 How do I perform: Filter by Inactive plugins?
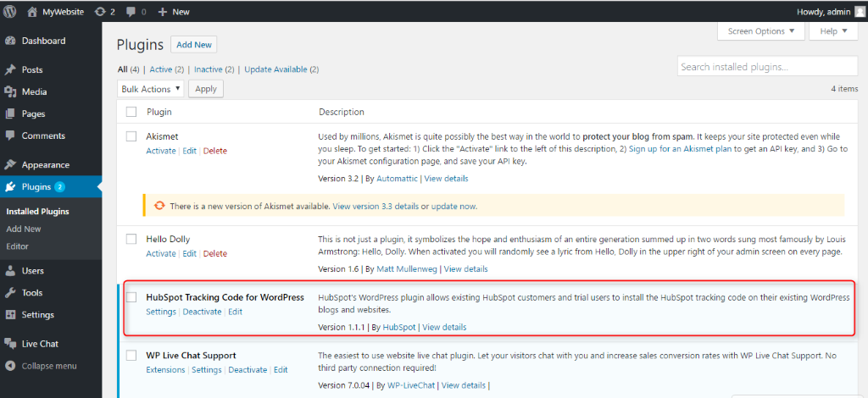tap(209, 69)
